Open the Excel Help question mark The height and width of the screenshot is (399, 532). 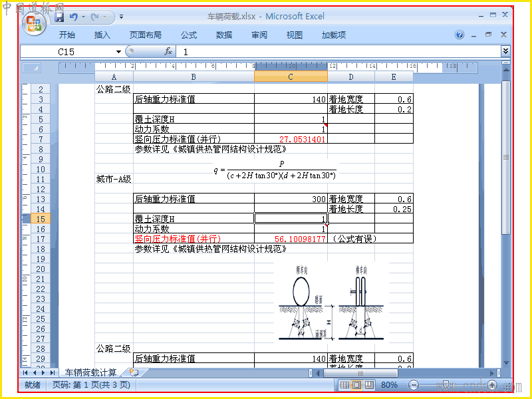tap(460, 35)
